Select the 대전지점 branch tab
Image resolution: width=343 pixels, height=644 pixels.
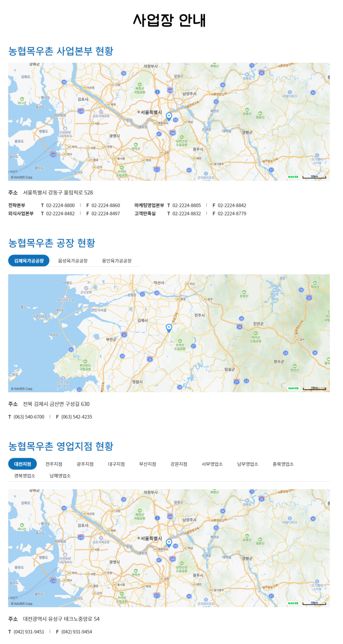(22, 464)
